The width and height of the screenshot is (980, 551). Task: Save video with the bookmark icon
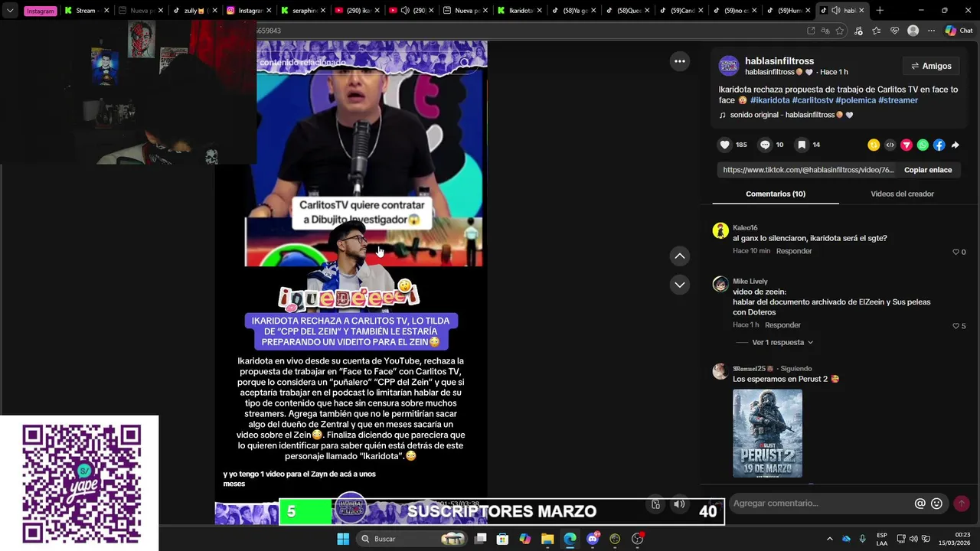click(x=801, y=145)
